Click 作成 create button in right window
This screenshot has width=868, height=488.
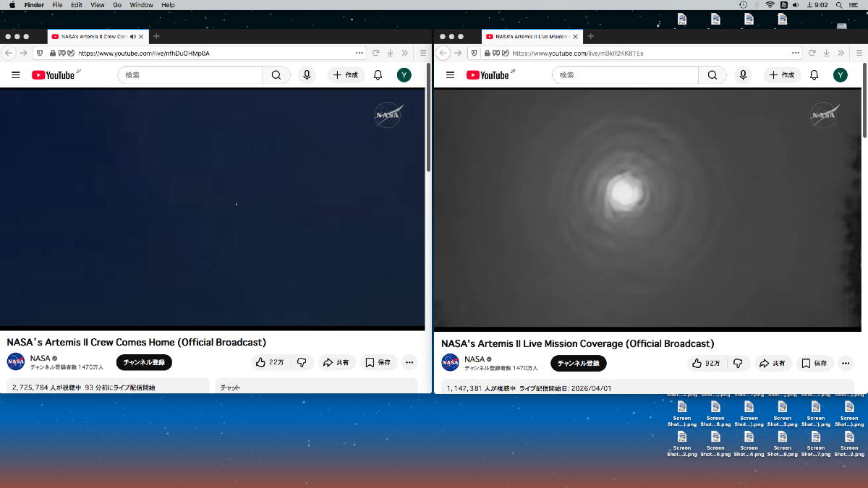click(x=782, y=75)
